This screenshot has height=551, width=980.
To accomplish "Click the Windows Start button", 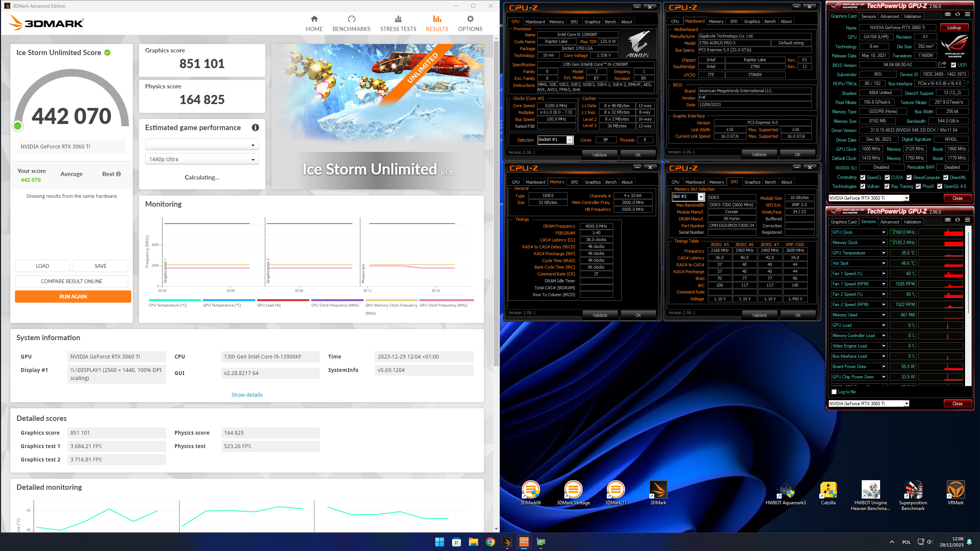I will click(x=439, y=542).
